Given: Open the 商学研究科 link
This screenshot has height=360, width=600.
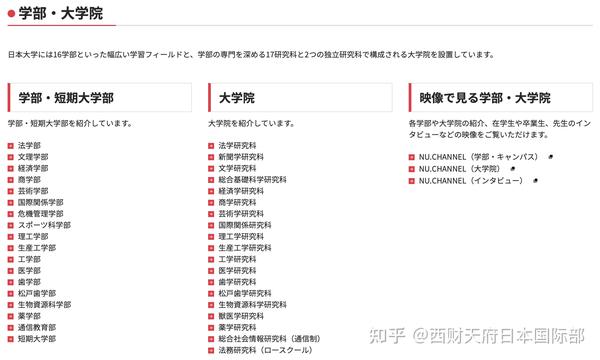Looking at the screenshot, I should coord(237,202).
